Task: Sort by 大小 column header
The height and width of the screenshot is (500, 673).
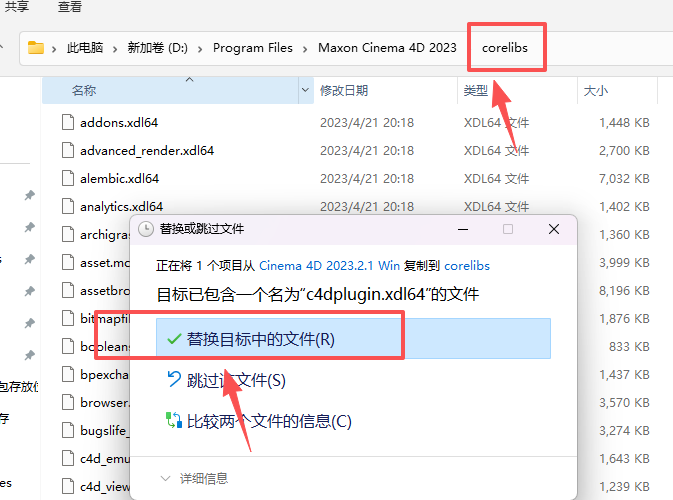Action: click(x=596, y=91)
